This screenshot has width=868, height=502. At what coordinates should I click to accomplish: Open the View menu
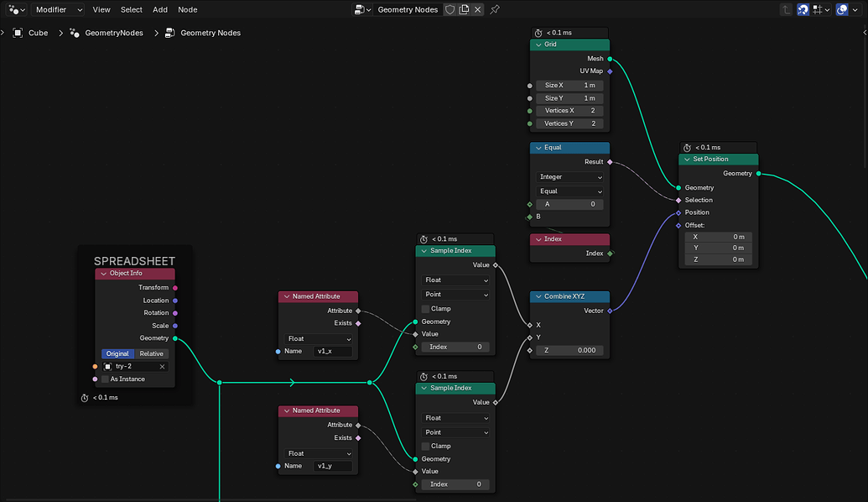[x=101, y=9]
